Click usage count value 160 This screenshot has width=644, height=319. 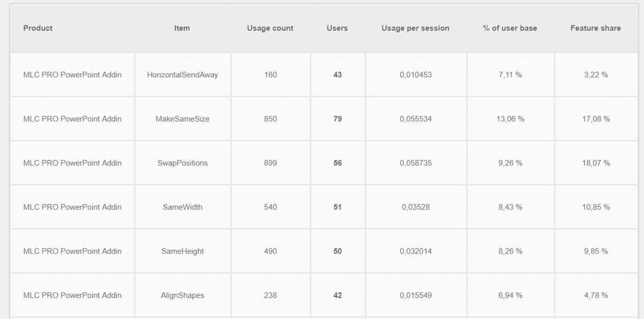(270, 75)
